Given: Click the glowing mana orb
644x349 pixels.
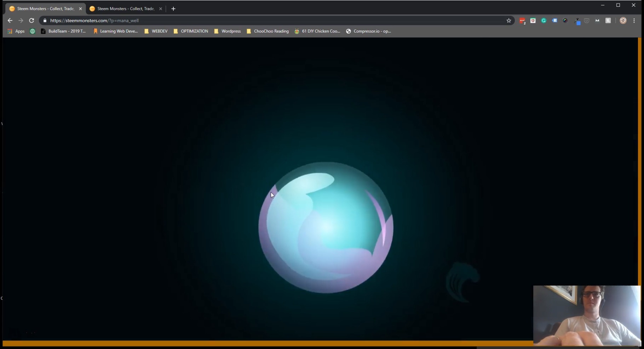Looking at the screenshot, I should (x=326, y=227).
